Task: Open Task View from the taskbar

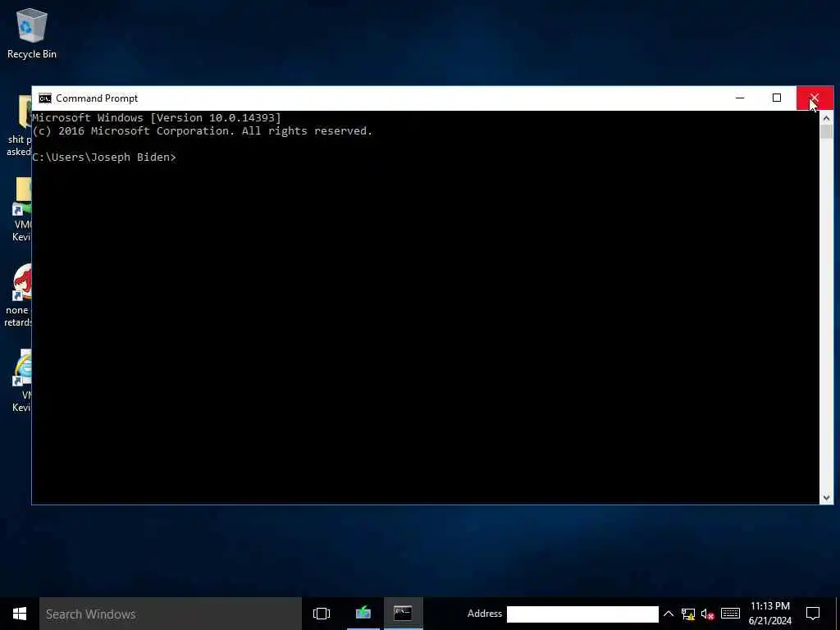Action: pos(322,614)
